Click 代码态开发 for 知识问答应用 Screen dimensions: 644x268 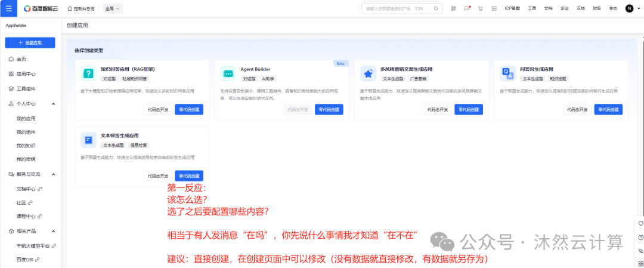[158, 110]
